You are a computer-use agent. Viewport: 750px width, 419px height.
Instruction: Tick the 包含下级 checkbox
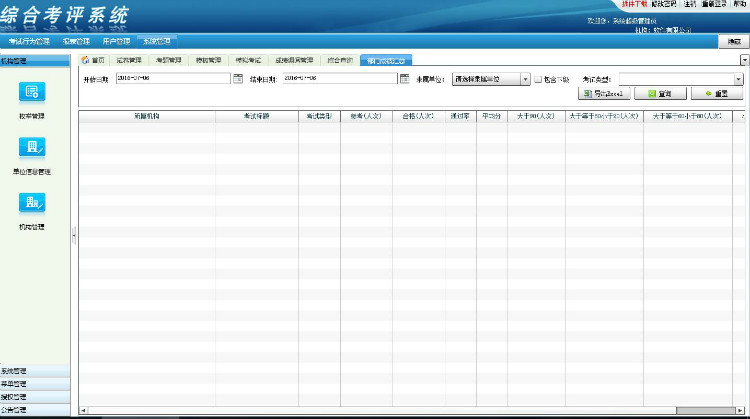[538, 79]
